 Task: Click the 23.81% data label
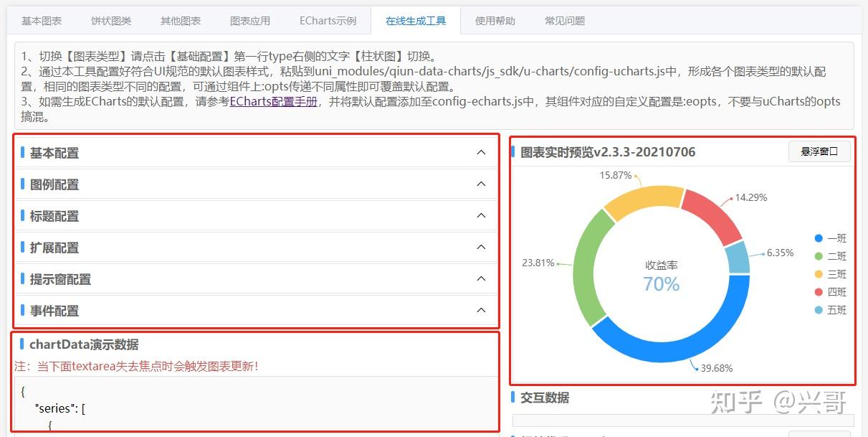538,263
